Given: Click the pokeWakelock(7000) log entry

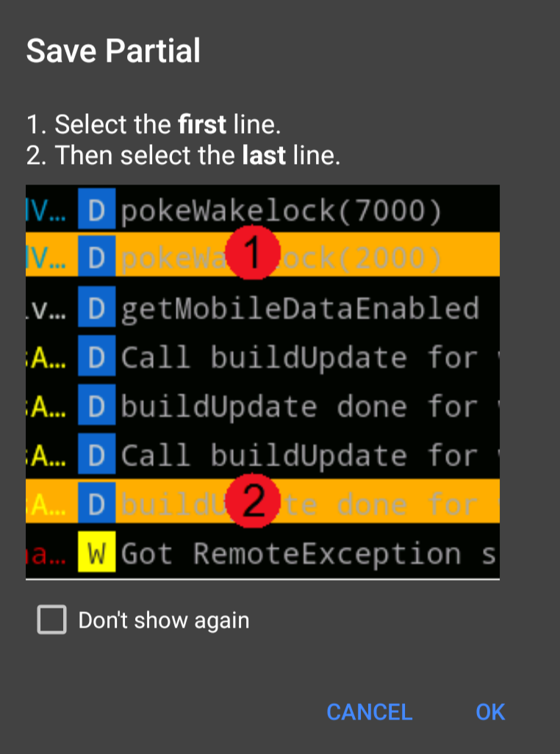Looking at the screenshot, I should click(x=294, y=211).
